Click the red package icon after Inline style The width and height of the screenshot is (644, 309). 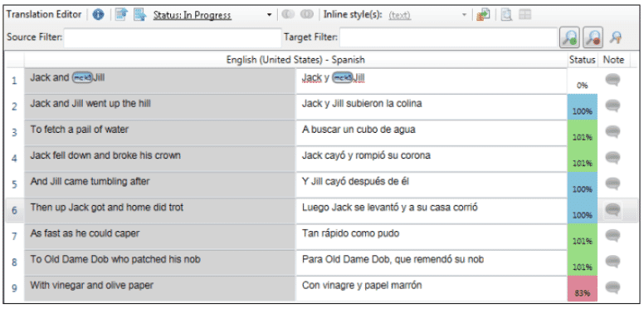(x=483, y=15)
